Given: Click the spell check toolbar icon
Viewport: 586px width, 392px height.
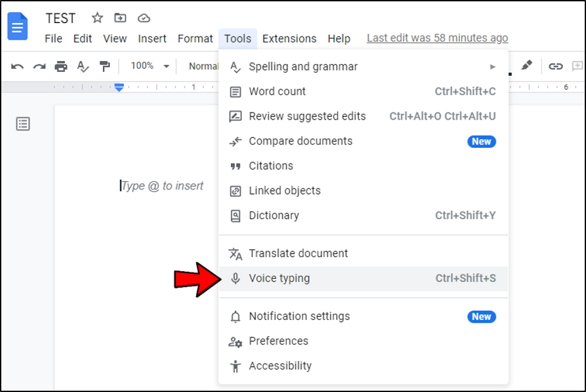Looking at the screenshot, I should pyautogui.click(x=82, y=66).
